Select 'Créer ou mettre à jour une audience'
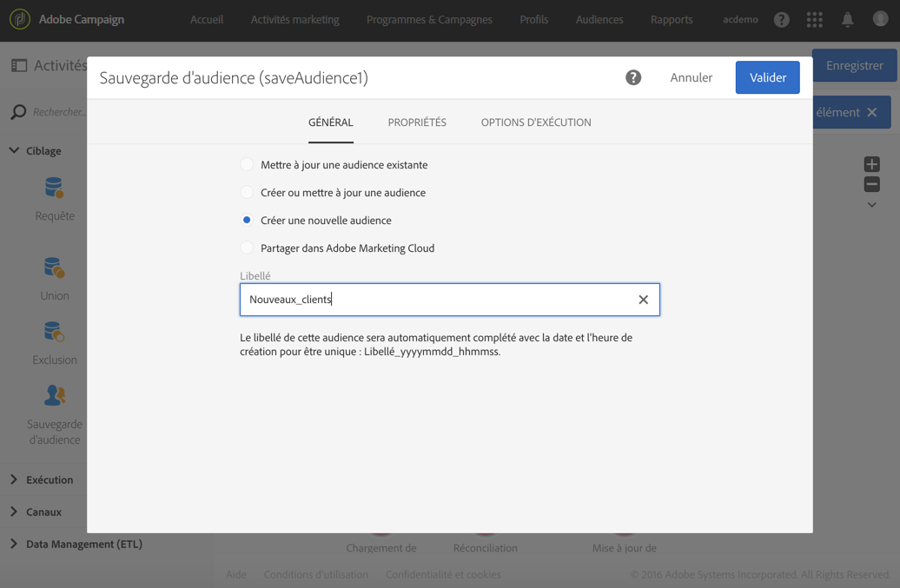 [x=248, y=193]
